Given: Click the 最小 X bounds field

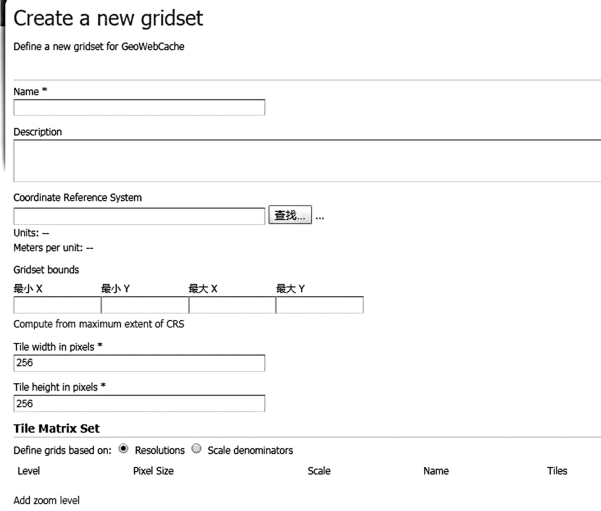Looking at the screenshot, I should pyautogui.click(x=57, y=306).
